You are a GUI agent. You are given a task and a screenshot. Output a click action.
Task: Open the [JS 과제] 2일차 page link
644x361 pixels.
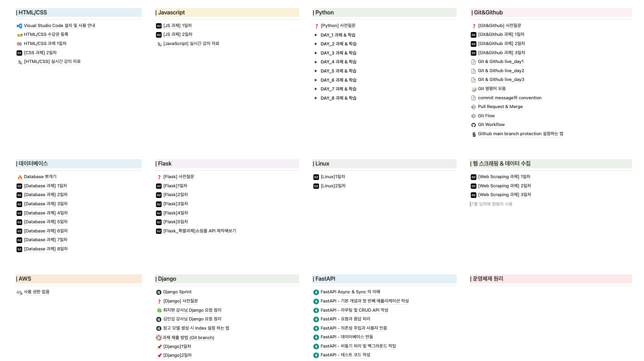178,35
